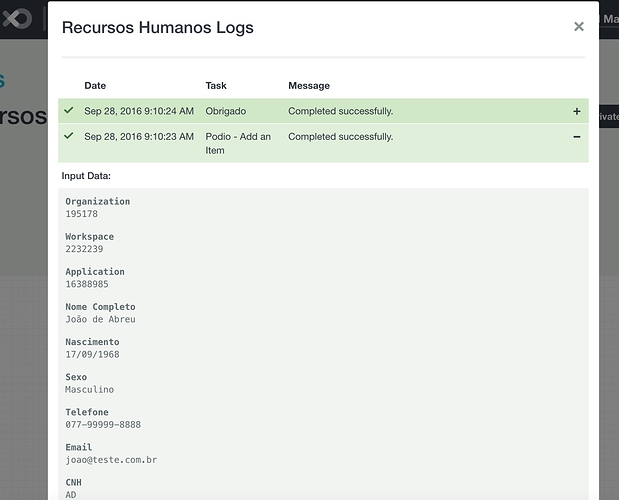Click the Sexo field label
The image size is (619, 500).
(x=76, y=377)
